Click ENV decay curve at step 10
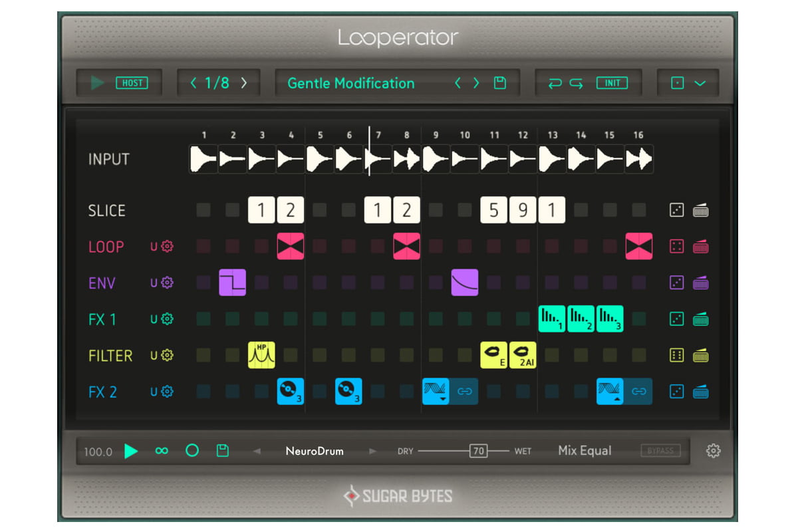The width and height of the screenshot is (798, 532). pos(465,283)
